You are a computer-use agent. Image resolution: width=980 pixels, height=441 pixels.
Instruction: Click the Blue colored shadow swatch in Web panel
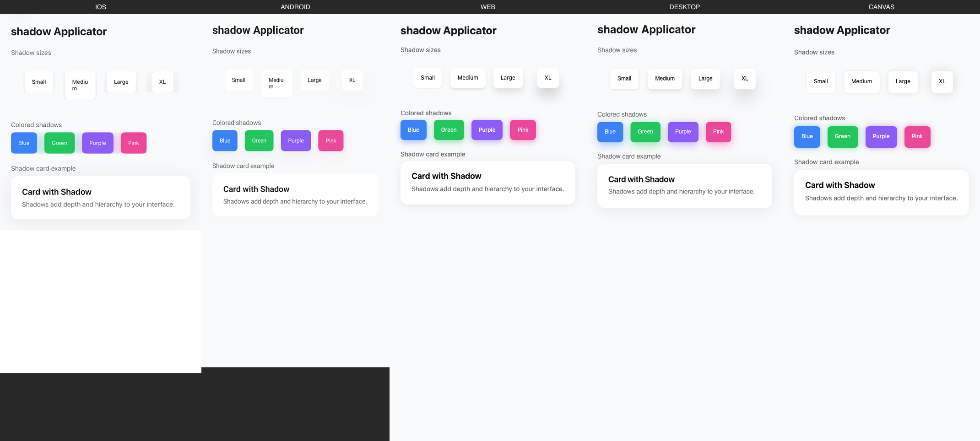(x=413, y=130)
